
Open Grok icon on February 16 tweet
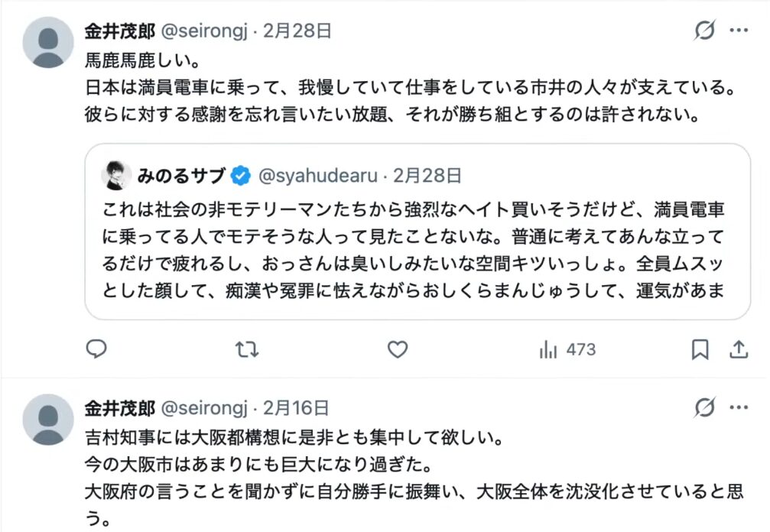point(704,408)
